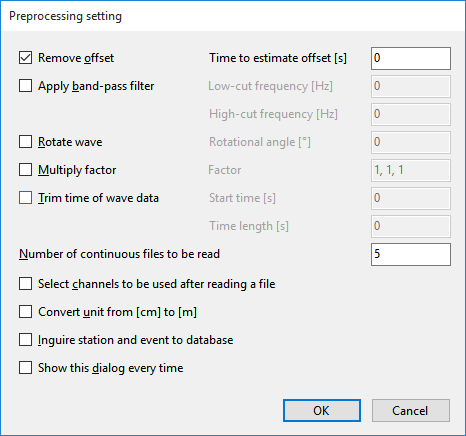The height and width of the screenshot is (436, 466).
Task: Enable Select channels after reading a file
Action: pyautogui.click(x=26, y=284)
